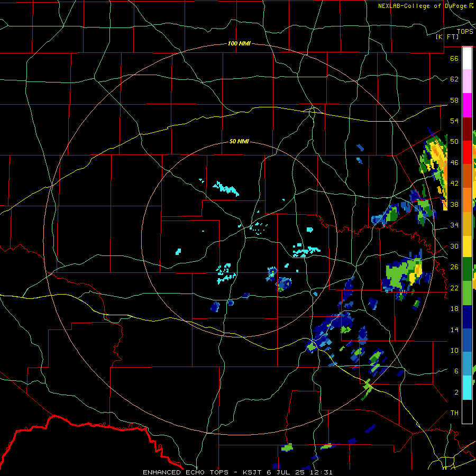Click the "10" scale value
The width and height of the screenshot is (476, 476).
(x=454, y=351)
